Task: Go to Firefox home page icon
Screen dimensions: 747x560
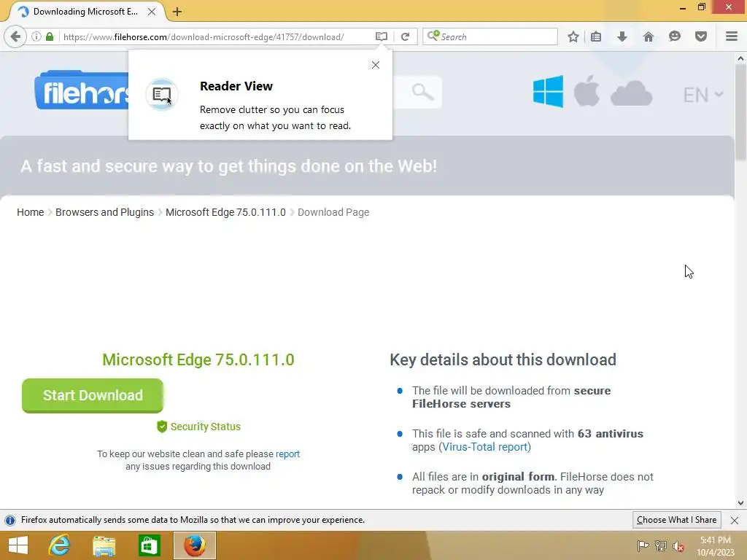Action: (x=649, y=36)
